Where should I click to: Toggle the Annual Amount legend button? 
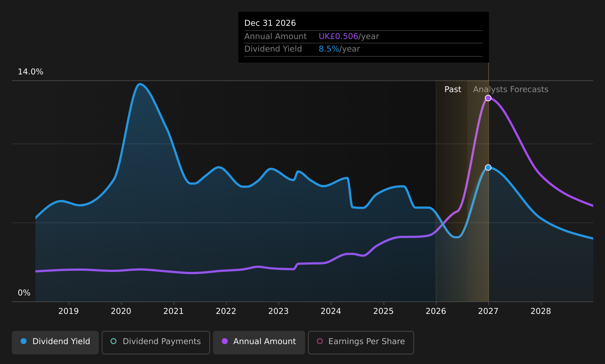[259, 342]
